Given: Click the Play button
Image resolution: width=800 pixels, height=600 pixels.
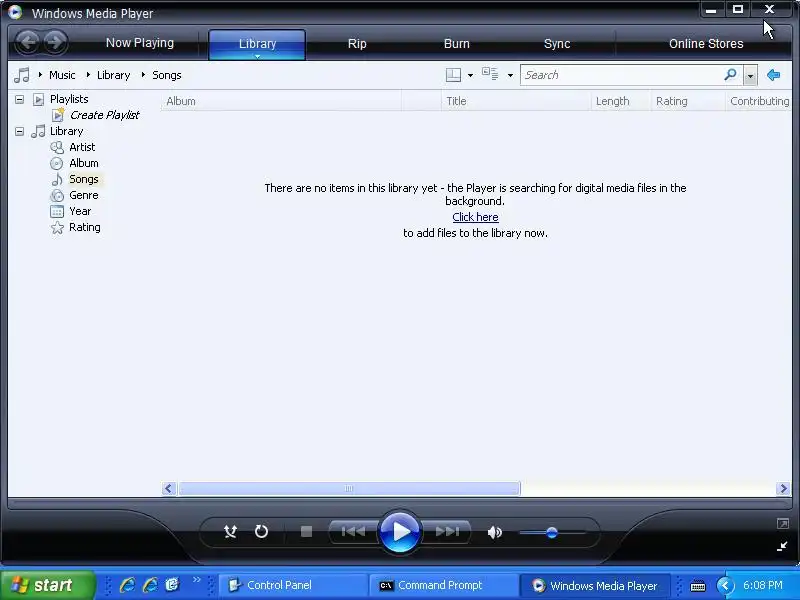Looking at the screenshot, I should [400, 532].
